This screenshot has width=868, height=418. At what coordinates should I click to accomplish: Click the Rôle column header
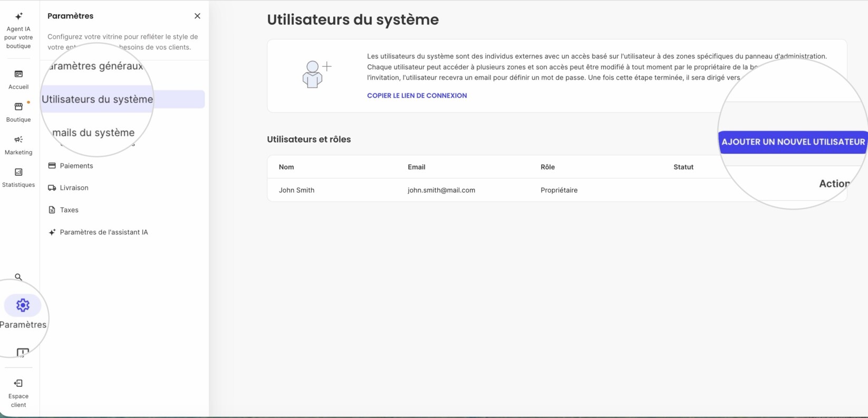coord(548,167)
